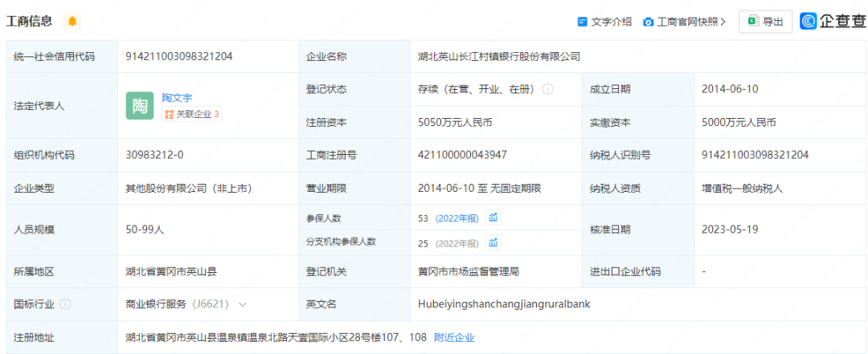868x354 pixels.
Task: Select business term 2014-06-10 至 无固定期限
Action: point(479,189)
